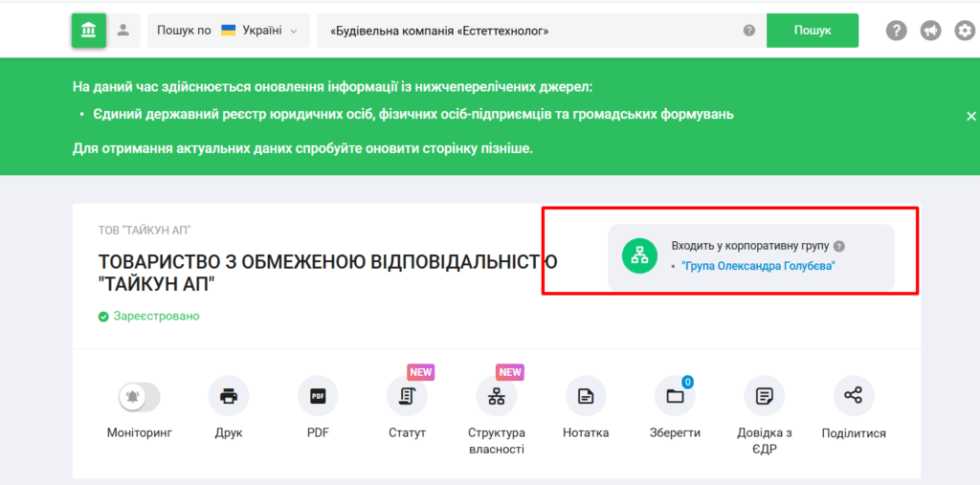
Task: Open the Статут document icon
Action: (x=407, y=396)
